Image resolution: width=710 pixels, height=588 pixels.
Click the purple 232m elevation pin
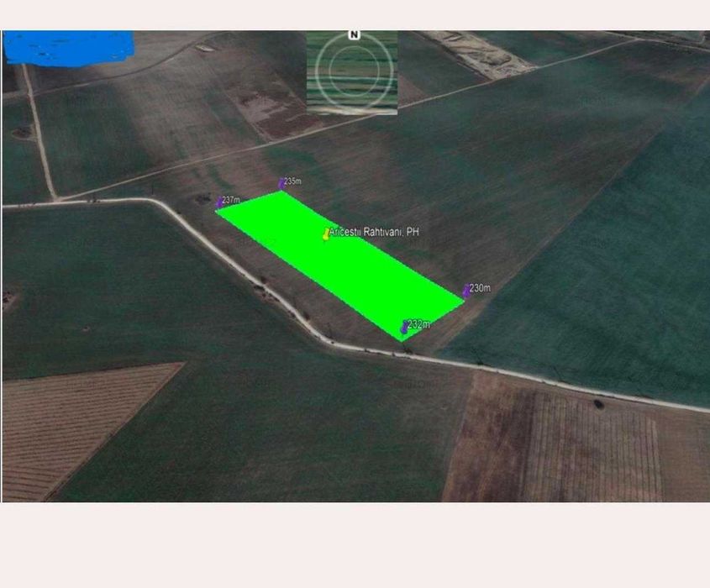click(404, 327)
